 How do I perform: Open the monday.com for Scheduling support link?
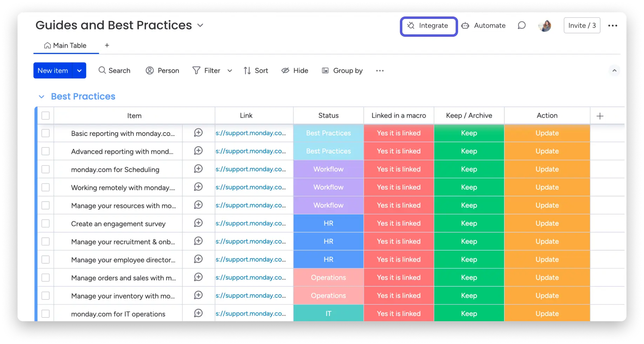pos(251,169)
